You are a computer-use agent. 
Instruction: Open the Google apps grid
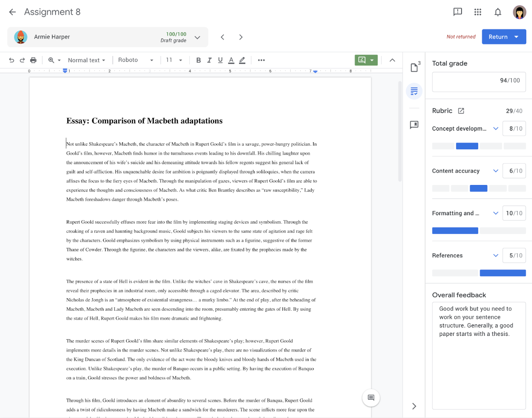478,12
